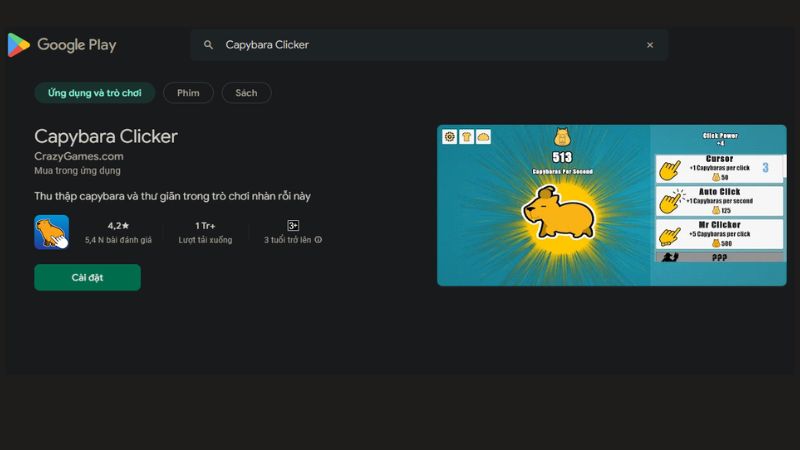Click the Mua trong ứng dụng text
This screenshot has width=800, height=450.
click(78, 170)
